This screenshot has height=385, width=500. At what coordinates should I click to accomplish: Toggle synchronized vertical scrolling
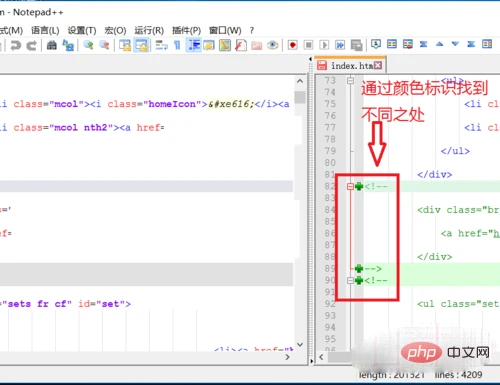125,45
